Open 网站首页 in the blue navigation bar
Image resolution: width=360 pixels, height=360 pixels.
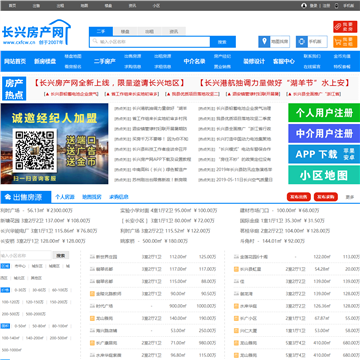pyautogui.click(x=15, y=61)
